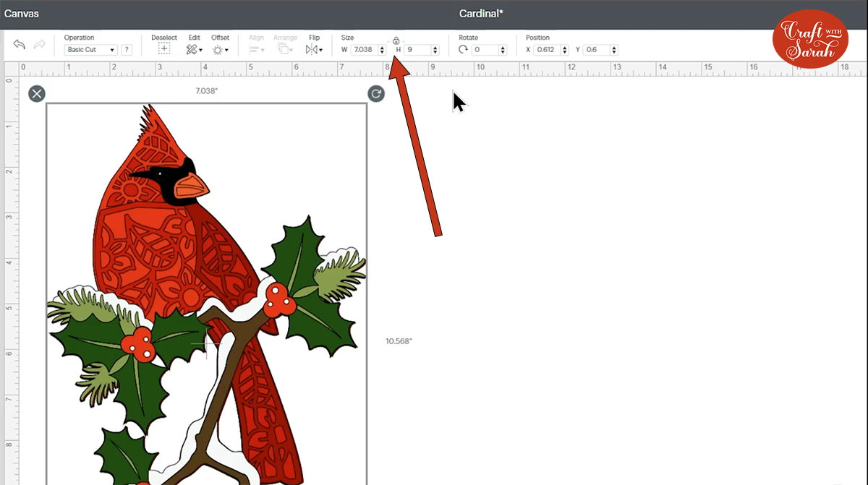
Task: Expand the Operation Basic Cut dropdown
Action: [x=90, y=50]
